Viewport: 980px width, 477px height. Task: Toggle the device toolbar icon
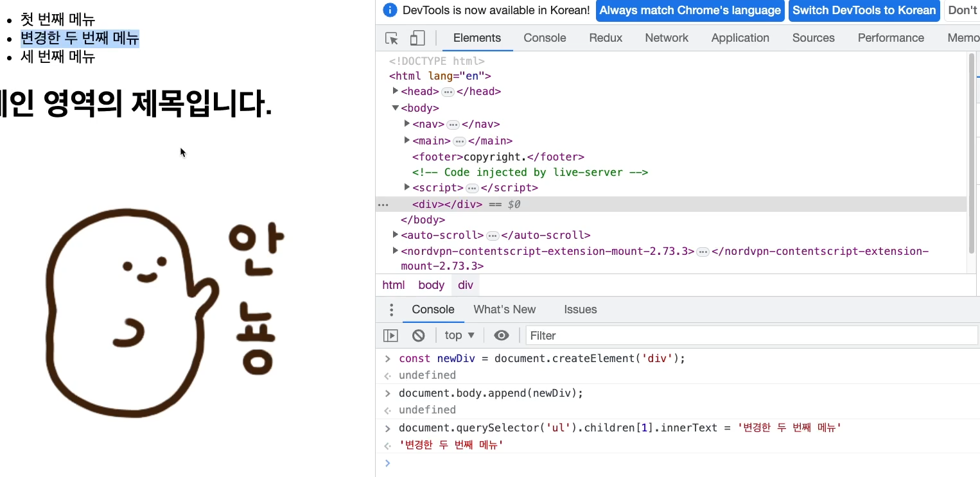pyautogui.click(x=417, y=39)
